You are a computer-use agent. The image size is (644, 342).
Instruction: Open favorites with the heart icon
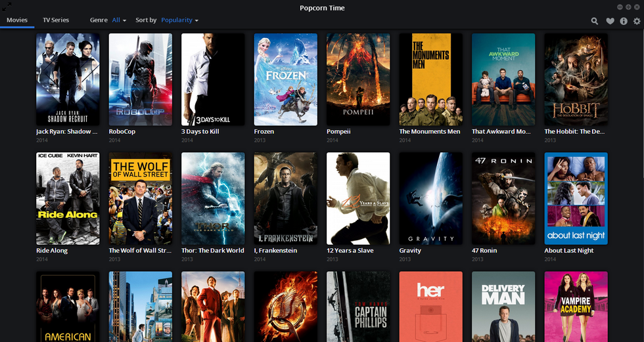(x=610, y=21)
